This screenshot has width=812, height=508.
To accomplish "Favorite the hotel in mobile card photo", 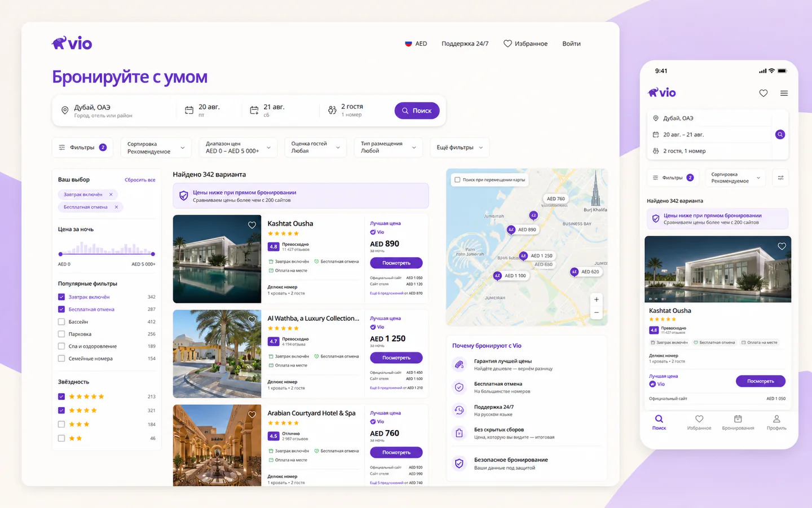I will click(x=782, y=246).
